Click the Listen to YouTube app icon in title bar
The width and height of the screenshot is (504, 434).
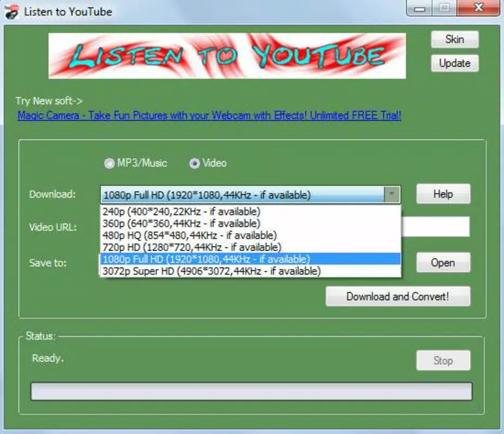tap(11, 12)
